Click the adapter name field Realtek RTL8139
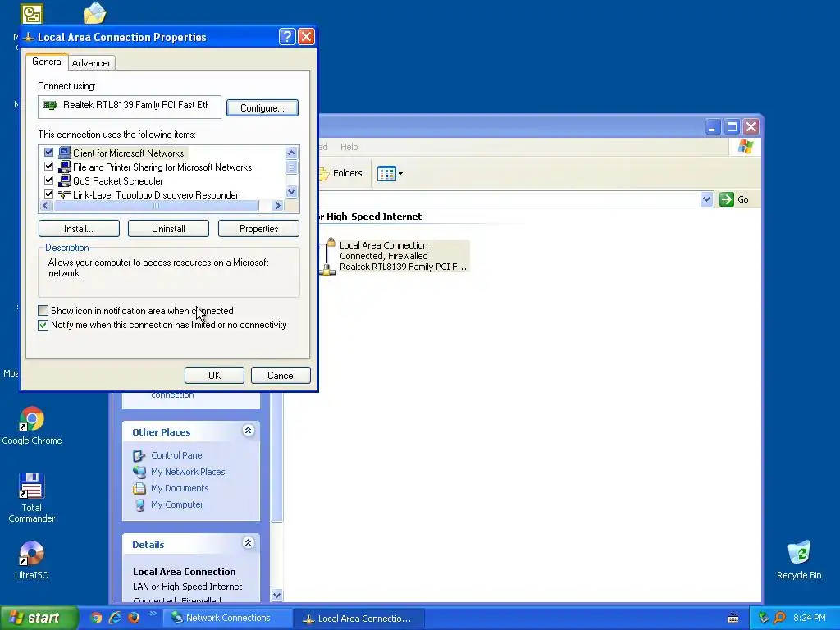Image resolution: width=840 pixels, height=630 pixels. coord(129,107)
